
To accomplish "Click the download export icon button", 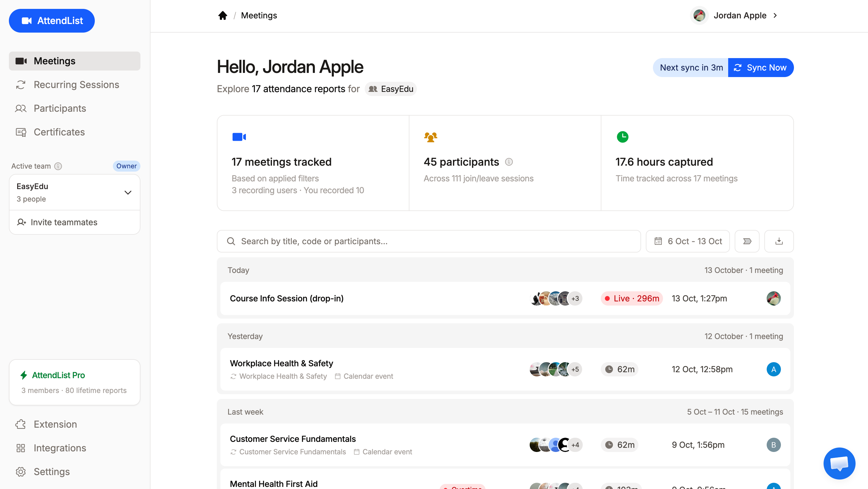I will (x=779, y=241).
